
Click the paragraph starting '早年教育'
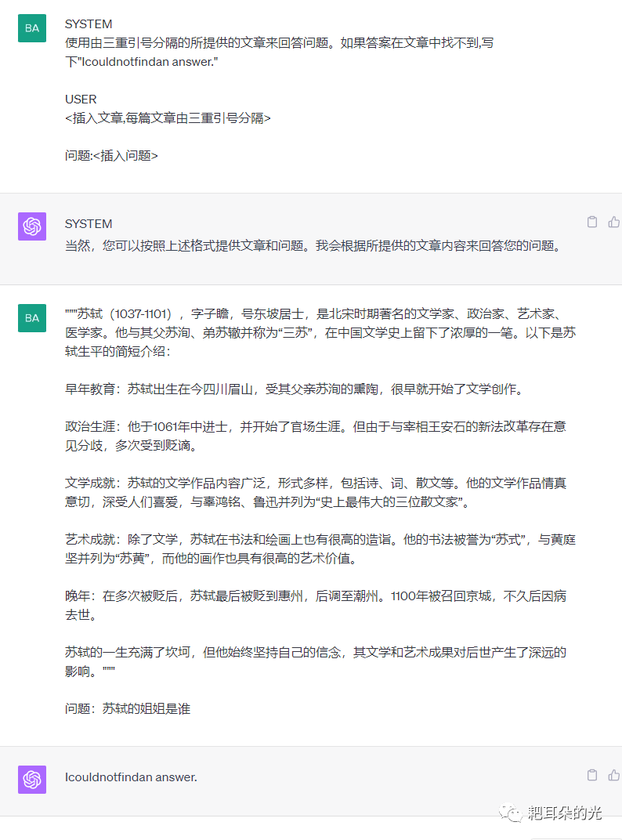pos(294,389)
